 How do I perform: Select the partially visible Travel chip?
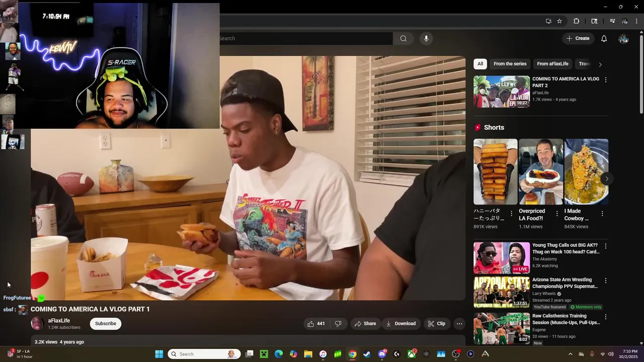(x=584, y=64)
